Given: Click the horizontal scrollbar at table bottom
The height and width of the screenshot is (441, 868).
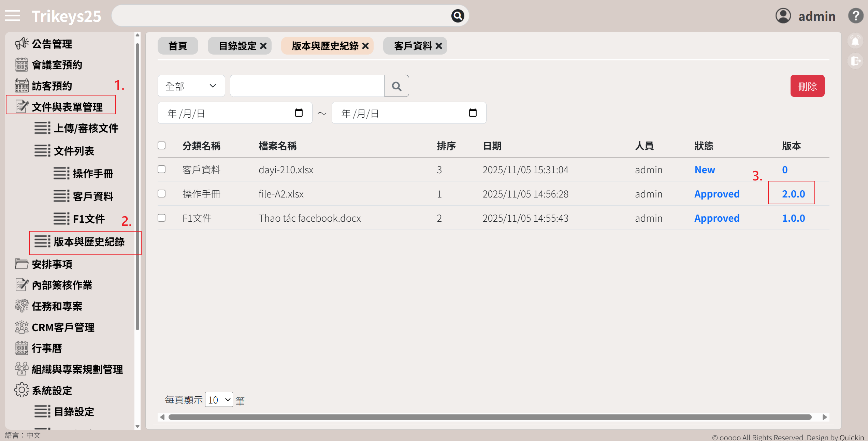Looking at the screenshot, I should [x=490, y=417].
